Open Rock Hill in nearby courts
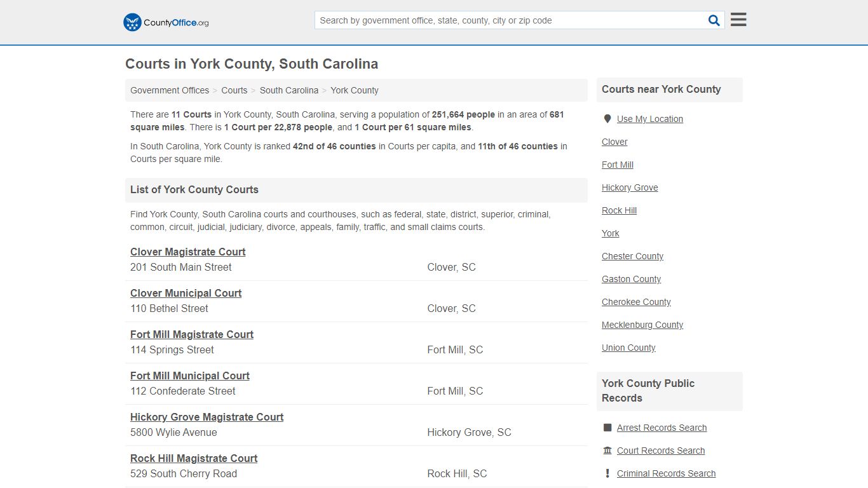Screen dimensions: 868x488 click(619, 210)
